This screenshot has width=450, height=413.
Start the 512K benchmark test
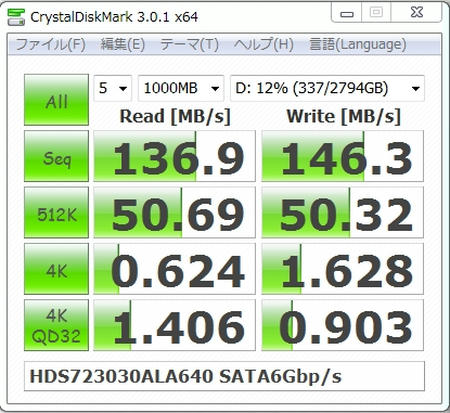56,212
